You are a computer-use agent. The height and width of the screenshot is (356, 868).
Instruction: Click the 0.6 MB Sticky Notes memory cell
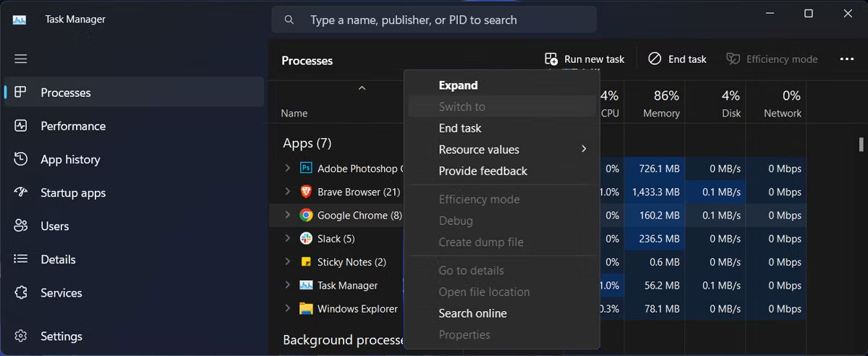click(x=655, y=262)
